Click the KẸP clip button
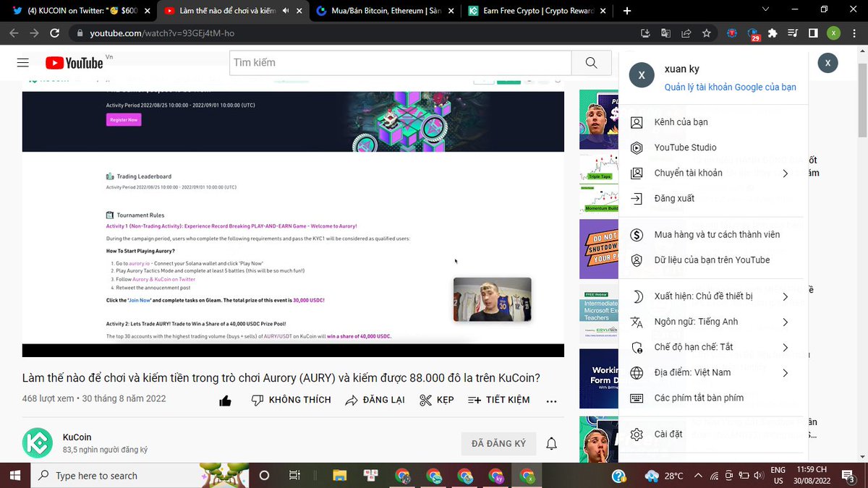 point(437,400)
